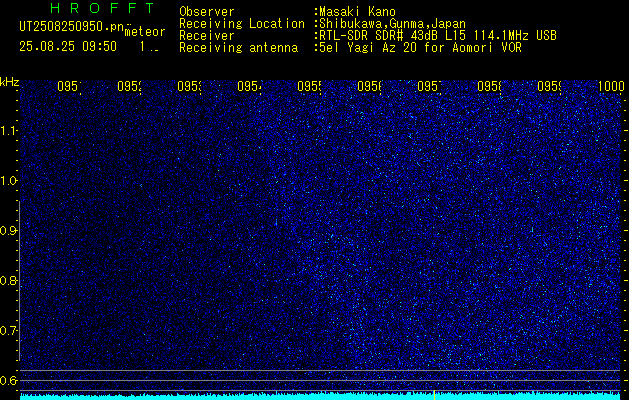Click the Observer label
This screenshot has height=400, width=629.
(207, 12)
